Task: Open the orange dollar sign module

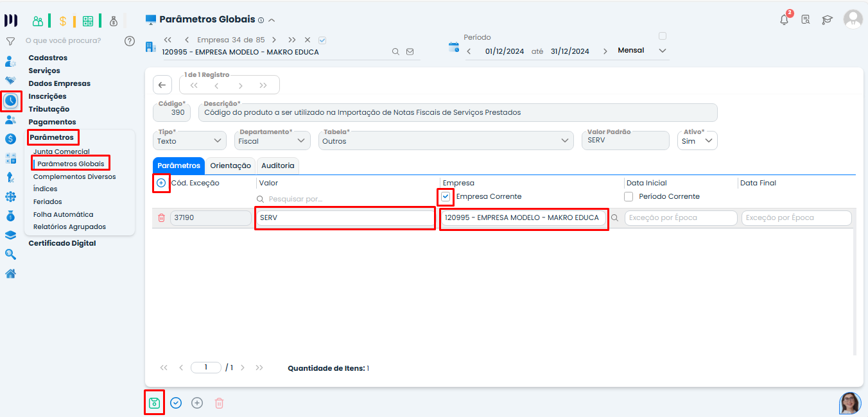Action: 63,21
